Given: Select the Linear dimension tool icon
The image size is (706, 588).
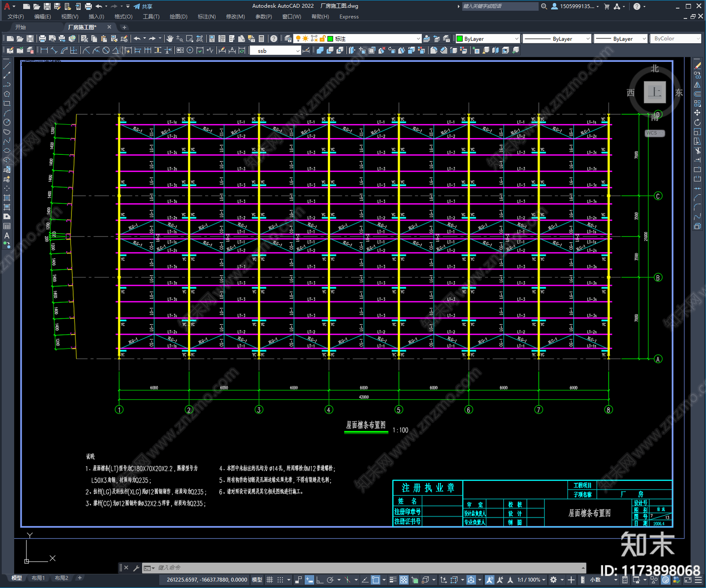Looking at the screenshot, I should 44,50.
